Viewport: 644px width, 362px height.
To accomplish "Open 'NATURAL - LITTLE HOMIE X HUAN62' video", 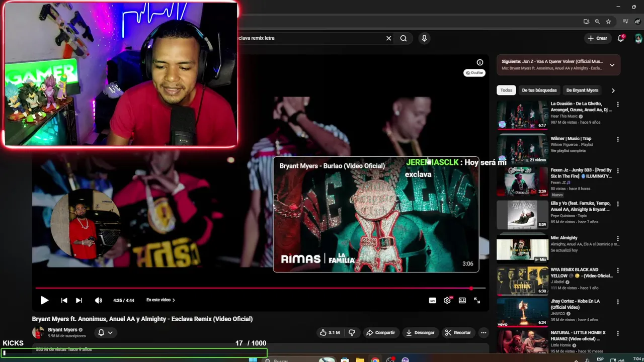I will [x=522, y=342].
